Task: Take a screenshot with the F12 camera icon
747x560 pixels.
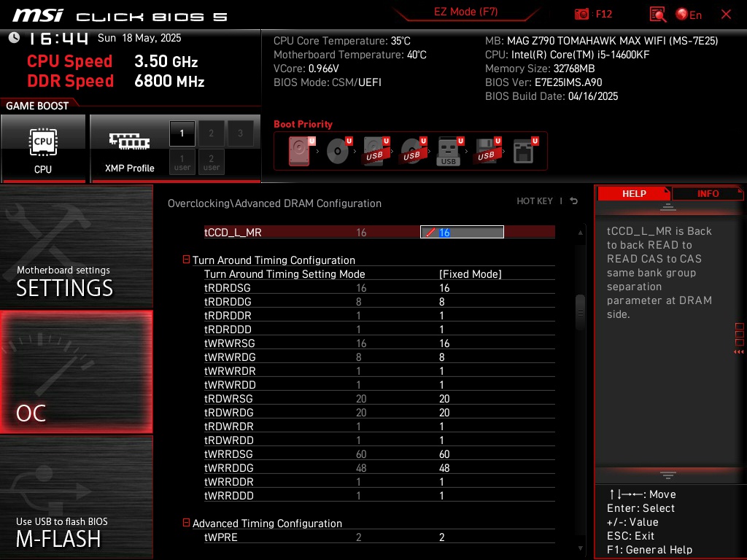Action: [581, 14]
